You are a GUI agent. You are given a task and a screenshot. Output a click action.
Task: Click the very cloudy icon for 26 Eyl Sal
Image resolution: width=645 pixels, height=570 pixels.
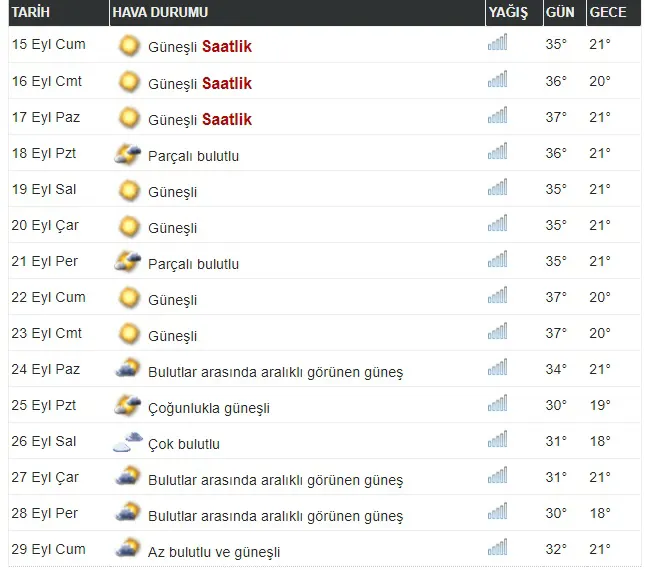[127, 443]
